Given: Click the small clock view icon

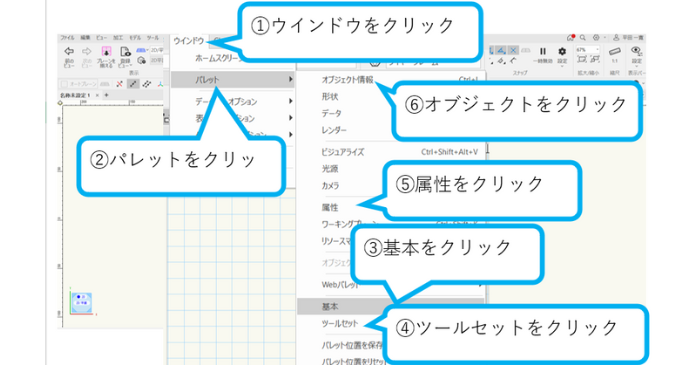Looking at the screenshot, I should 142,60.
